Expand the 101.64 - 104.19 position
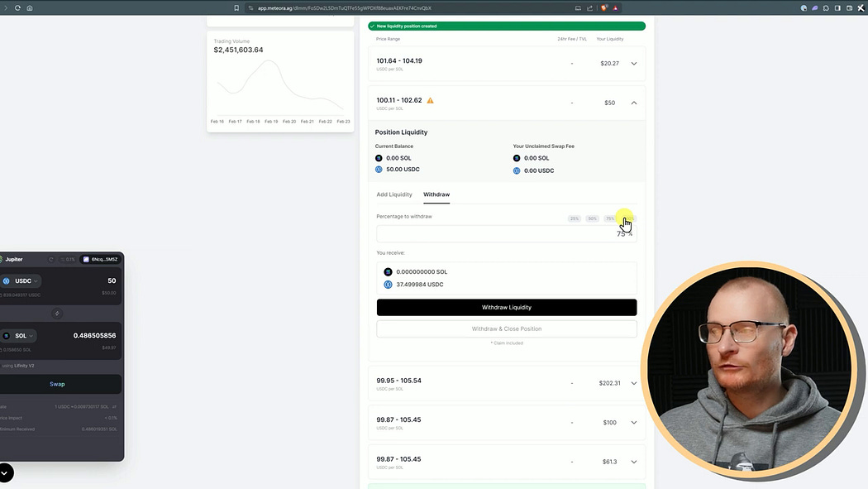This screenshot has height=489, width=868. point(634,64)
